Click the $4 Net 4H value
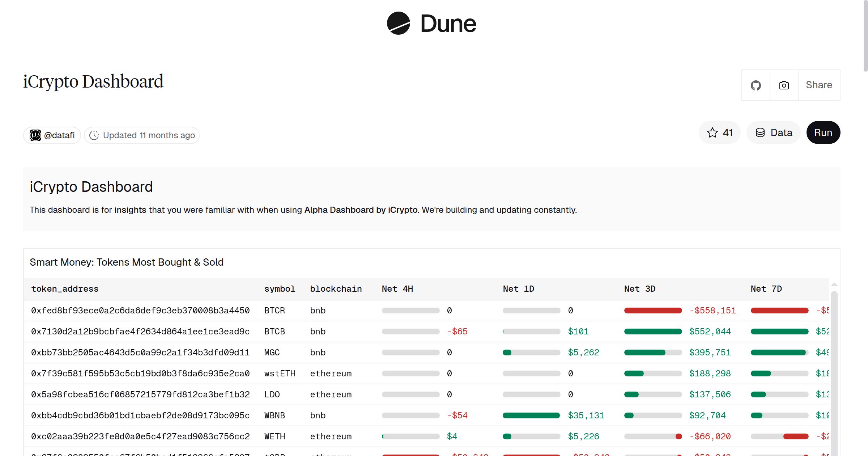868x456 pixels. (x=452, y=436)
